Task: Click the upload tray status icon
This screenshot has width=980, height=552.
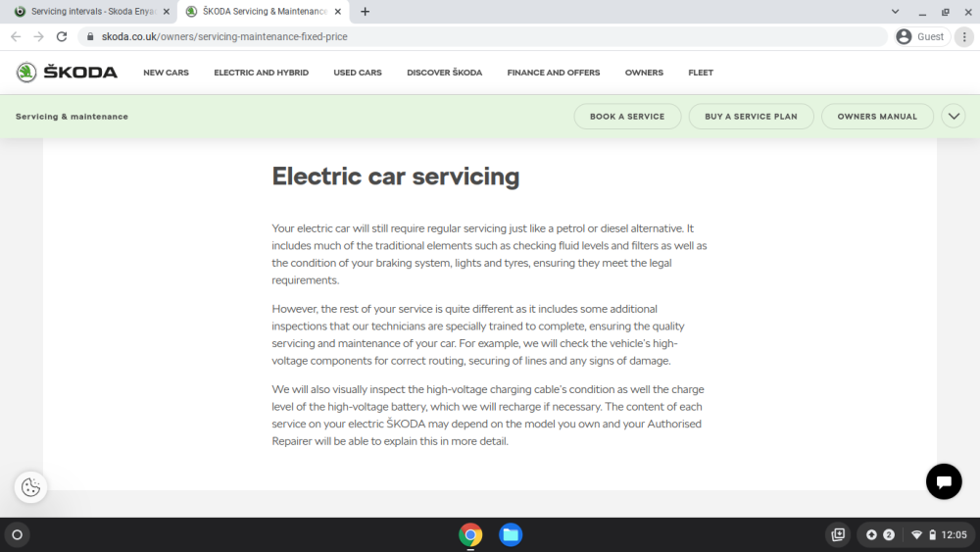Action: coord(871,535)
